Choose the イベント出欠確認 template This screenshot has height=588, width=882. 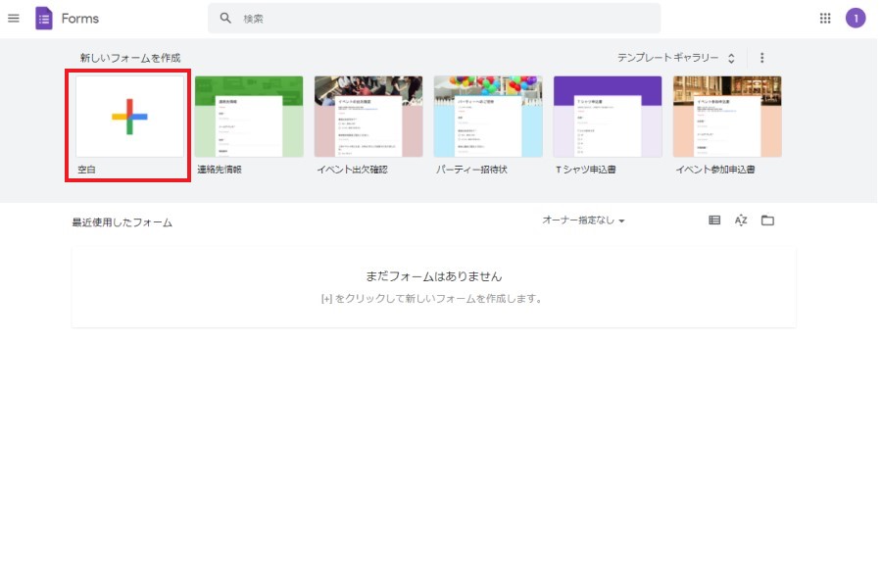point(368,117)
